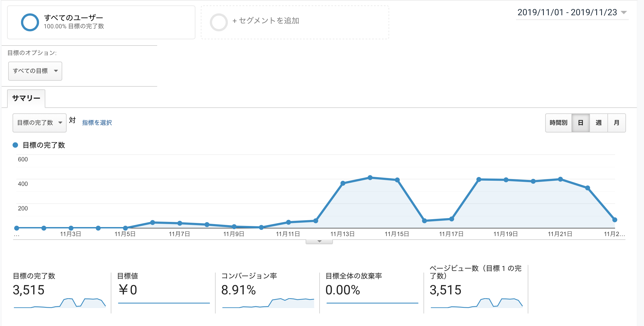The width and height of the screenshot is (644, 326).
Task: Click the blue すべてのユーザー segment circle
Action: [30, 22]
